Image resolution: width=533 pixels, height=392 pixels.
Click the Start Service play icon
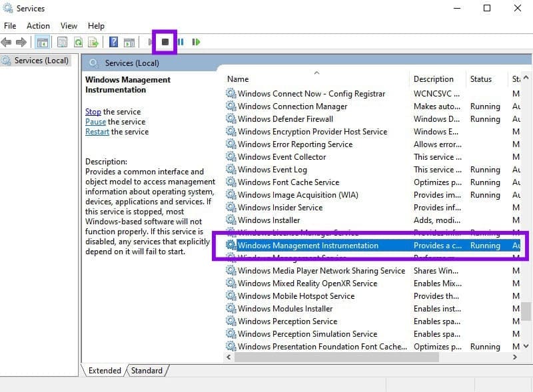(150, 42)
